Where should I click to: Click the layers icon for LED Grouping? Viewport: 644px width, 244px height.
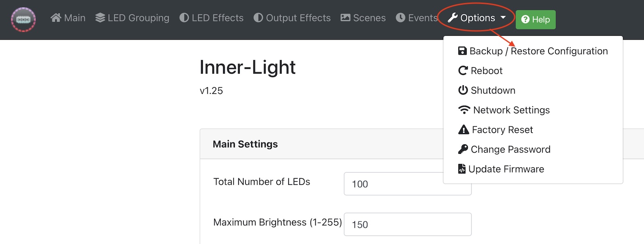(100, 18)
